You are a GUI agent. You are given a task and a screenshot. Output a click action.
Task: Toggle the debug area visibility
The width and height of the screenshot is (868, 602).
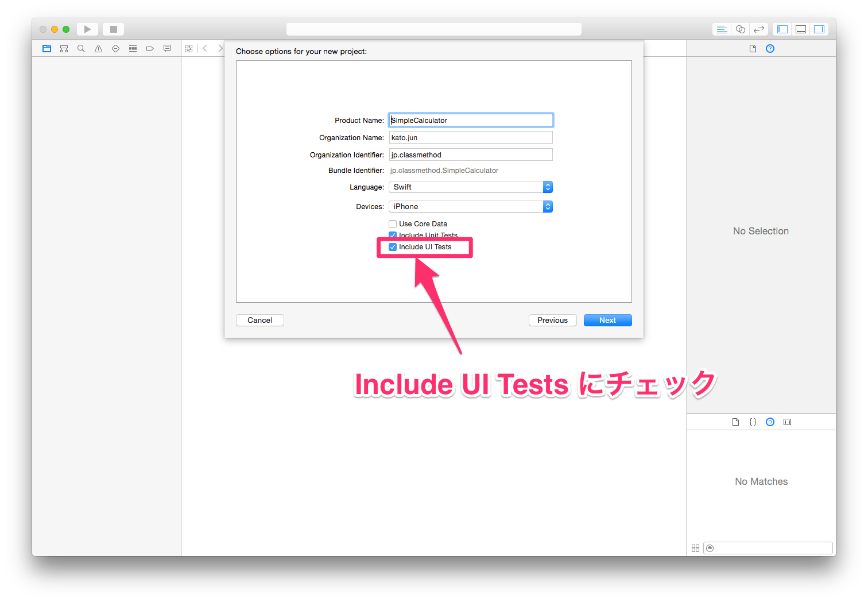(x=801, y=29)
